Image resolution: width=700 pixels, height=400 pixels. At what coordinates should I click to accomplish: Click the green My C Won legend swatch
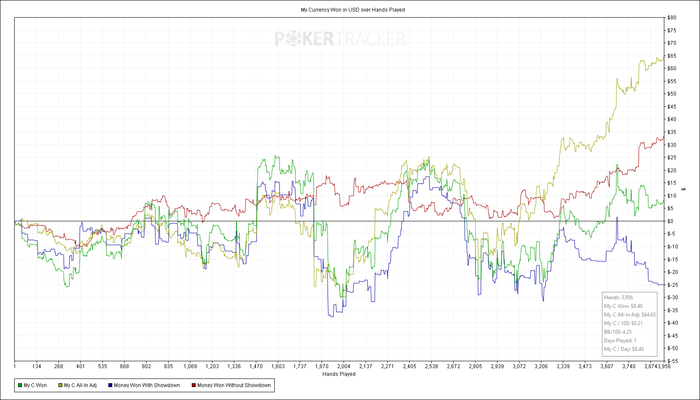[x=20, y=385]
